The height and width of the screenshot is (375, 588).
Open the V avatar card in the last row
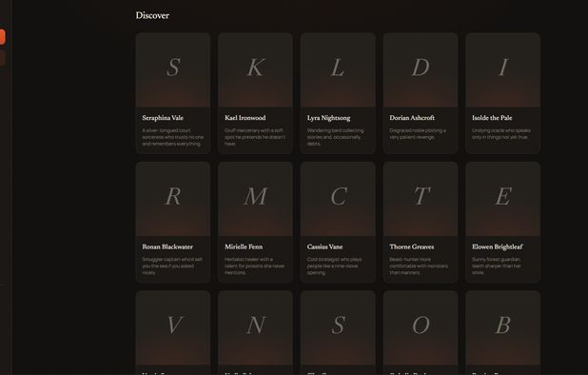[x=173, y=327]
